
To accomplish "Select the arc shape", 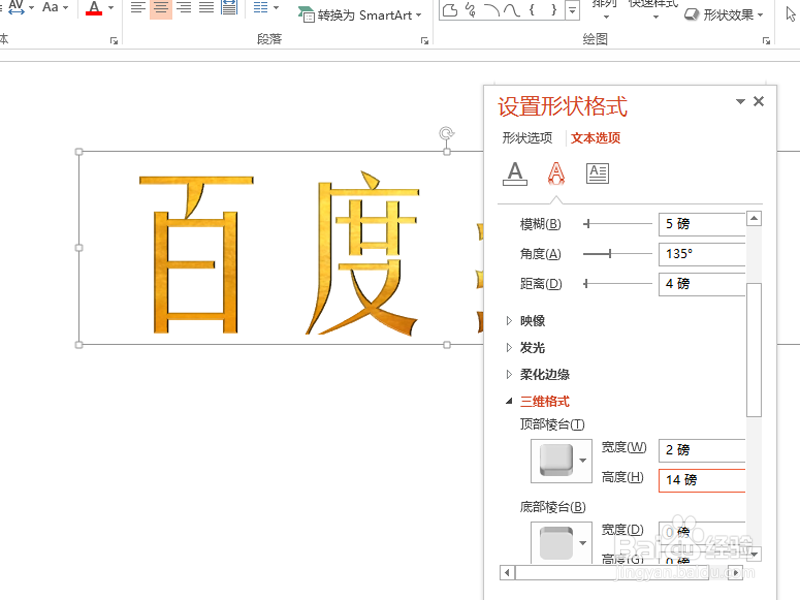I will (x=491, y=10).
